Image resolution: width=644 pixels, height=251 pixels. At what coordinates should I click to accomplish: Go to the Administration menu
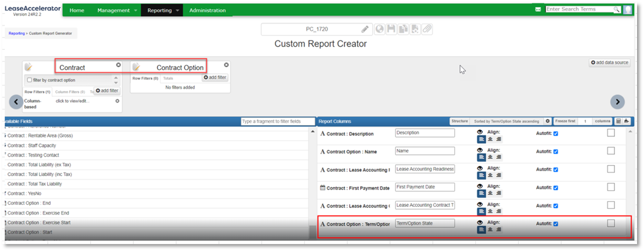click(x=208, y=10)
